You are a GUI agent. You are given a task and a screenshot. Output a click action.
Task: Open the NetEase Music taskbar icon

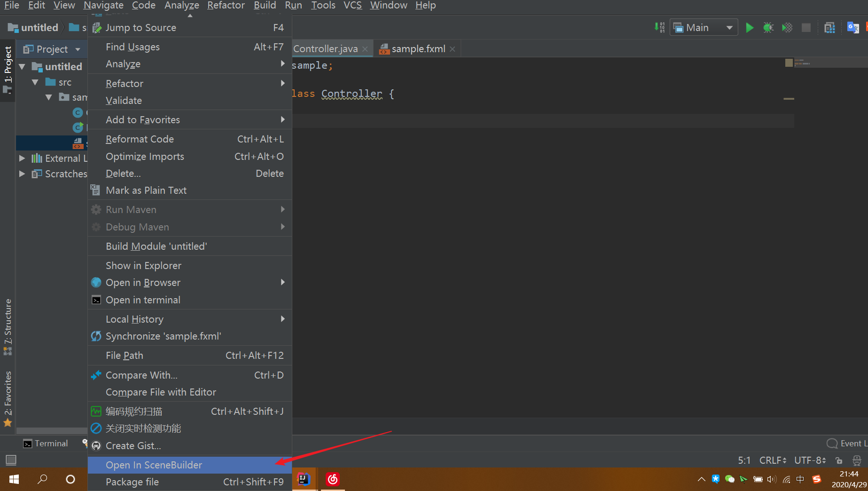coord(333,479)
